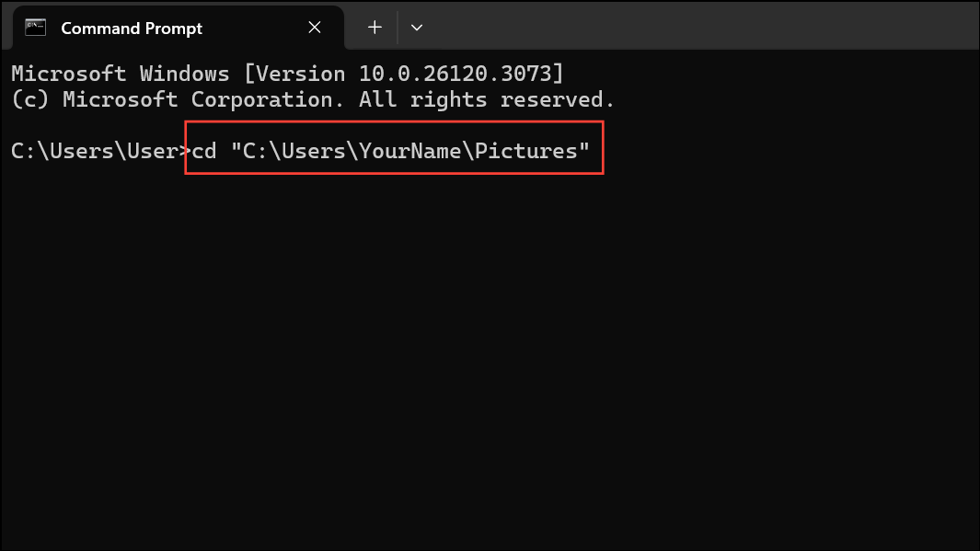This screenshot has width=980, height=551.
Task: Click the empty title bar area beside the dropdown
Action: pyautogui.click(x=700, y=25)
